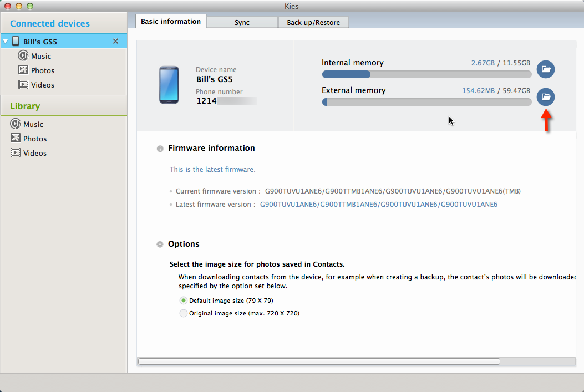The width and height of the screenshot is (584, 392).
Task: Click the green zoom window button
Action: 30,6
